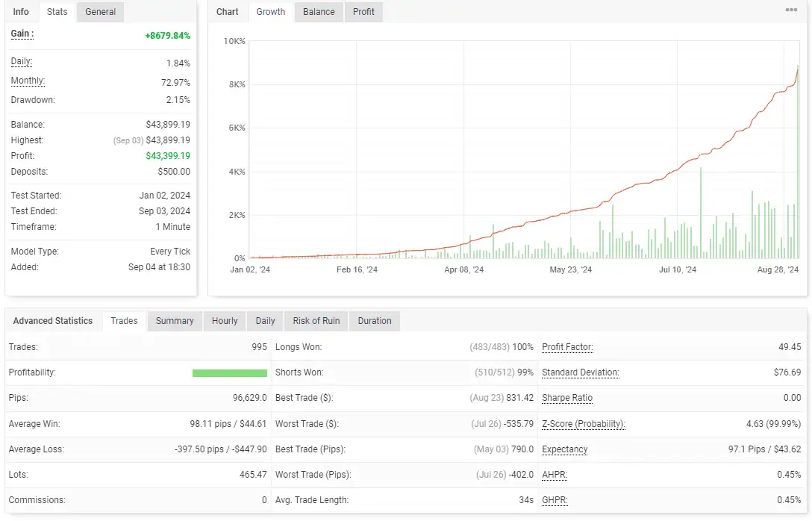Open the Duration tab
Screen dimensions: 812x521
[x=374, y=321]
